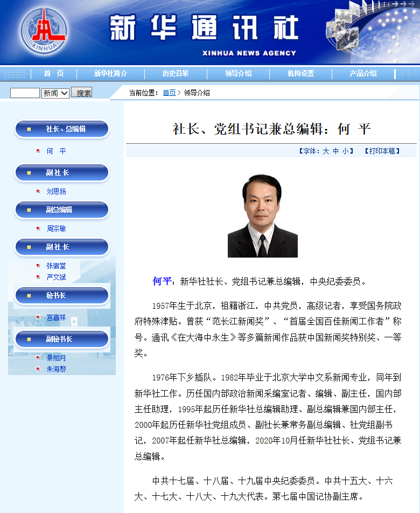Open 何 平 profile link in sidebar
The height and width of the screenshot is (513, 420).
[x=56, y=151]
